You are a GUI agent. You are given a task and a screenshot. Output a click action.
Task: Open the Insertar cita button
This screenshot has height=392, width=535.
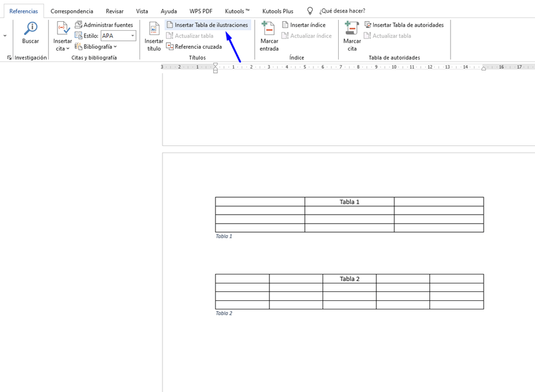point(62,36)
